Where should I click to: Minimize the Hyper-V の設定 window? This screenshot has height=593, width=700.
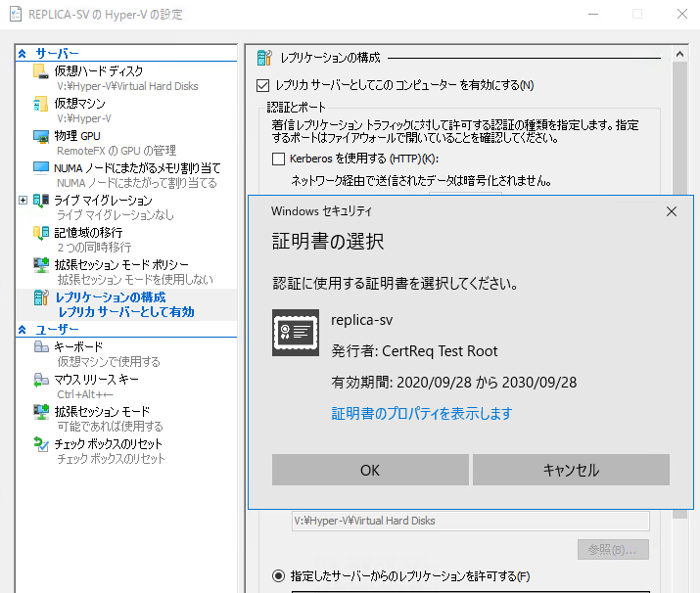[593, 15]
